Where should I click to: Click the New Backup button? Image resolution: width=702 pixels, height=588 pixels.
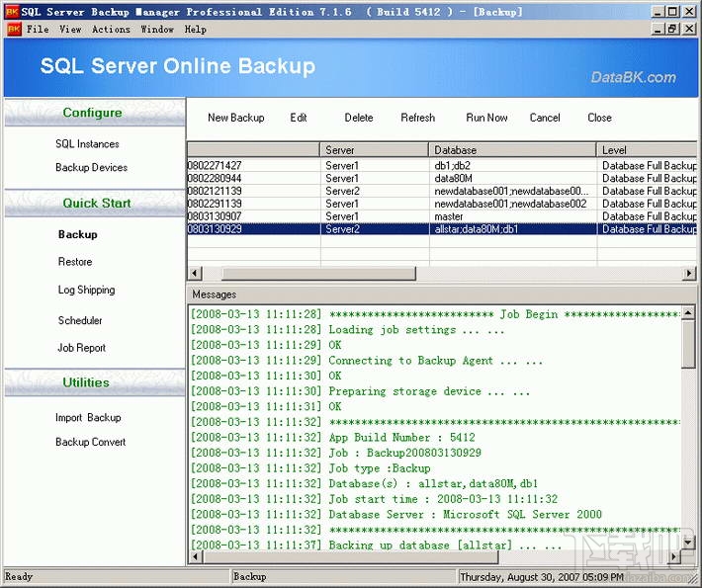tap(236, 118)
